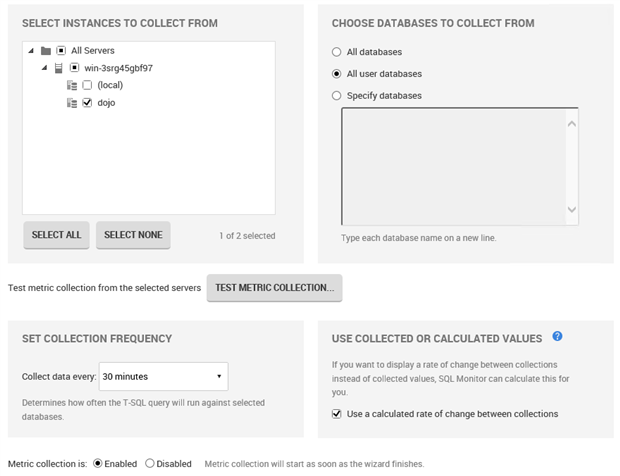Screen dimensions: 620x476
Task: Select the All databases radio option
Action: pyautogui.click(x=336, y=51)
